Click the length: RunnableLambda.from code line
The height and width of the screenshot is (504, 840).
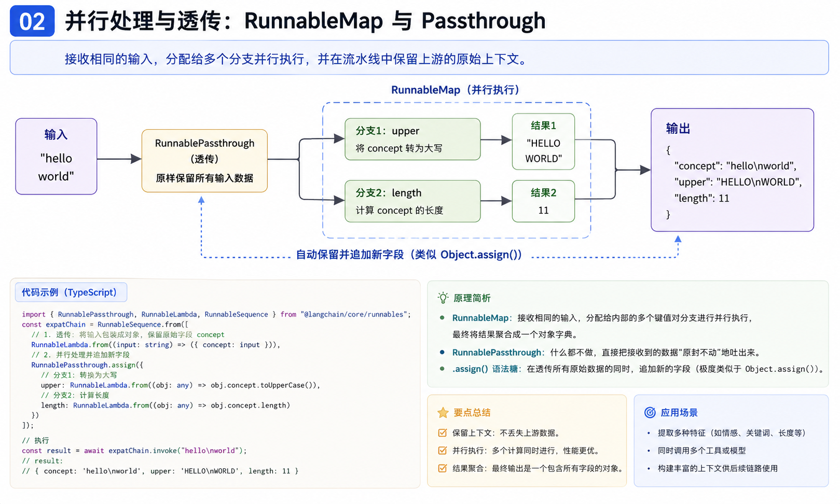pos(166,405)
